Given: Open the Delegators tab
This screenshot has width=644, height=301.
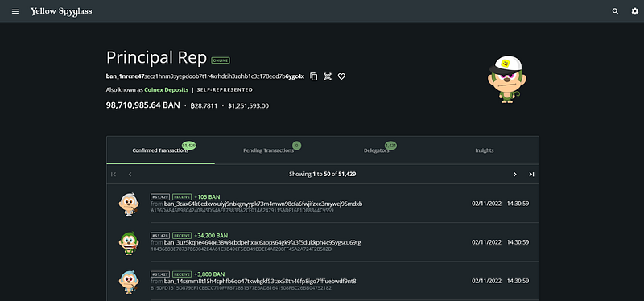Looking at the screenshot, I should 376,150.
